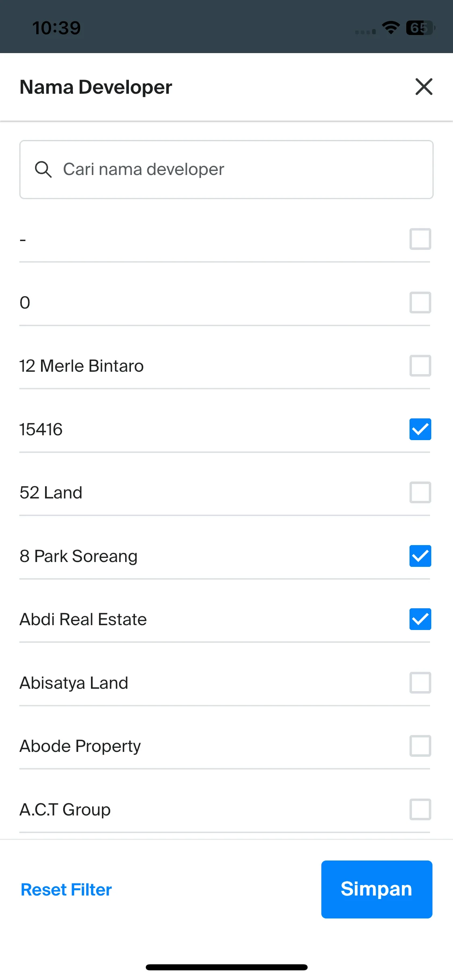This screenshot has width=453, height=980.
Task: Check the Abisatya Land checkbox
Action: (x=420, y=683)
